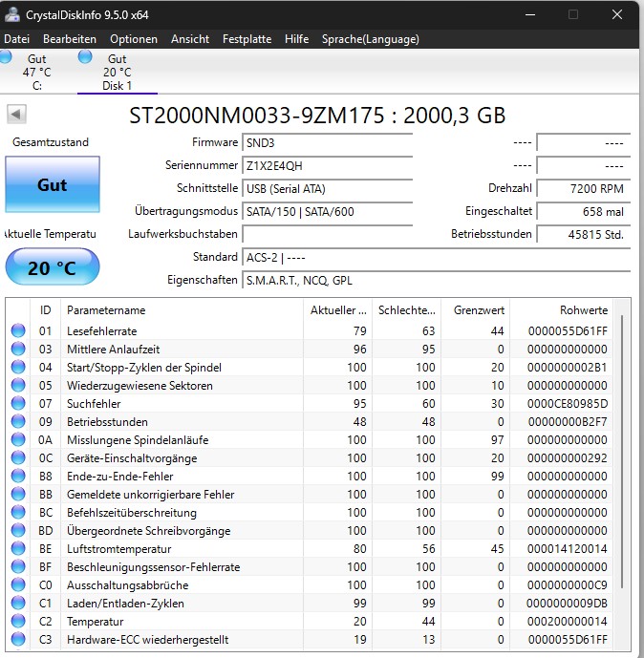Open the Ansicht menu

(190, 39)
